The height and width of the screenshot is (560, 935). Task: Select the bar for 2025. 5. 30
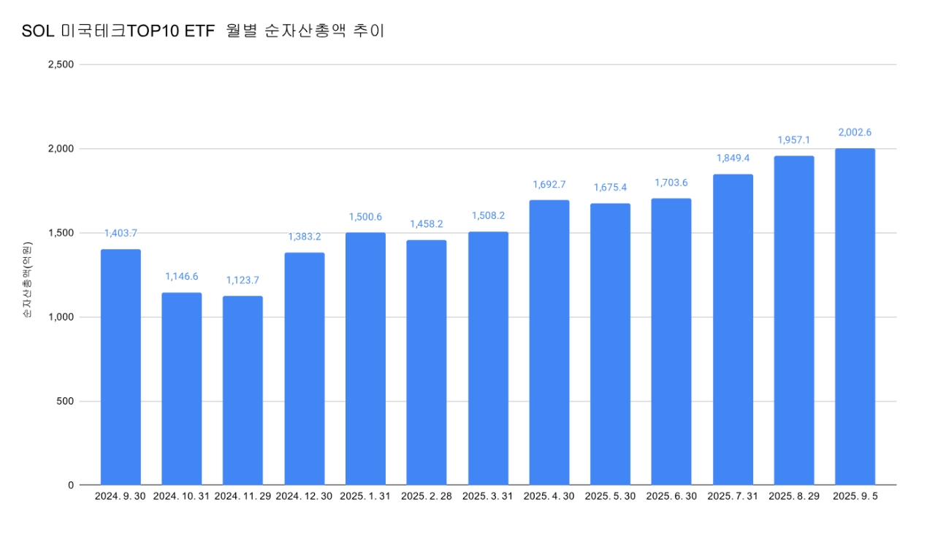pos(610,344)
